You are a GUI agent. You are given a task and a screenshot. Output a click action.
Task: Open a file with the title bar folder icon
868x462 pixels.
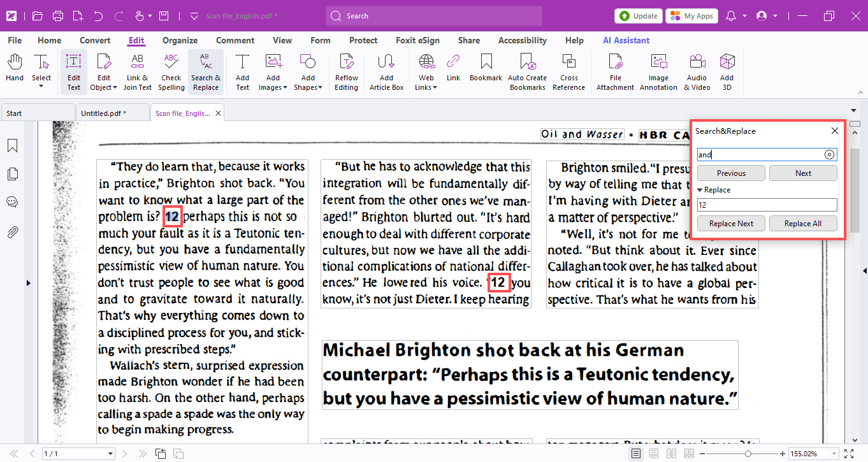(38, 16)
